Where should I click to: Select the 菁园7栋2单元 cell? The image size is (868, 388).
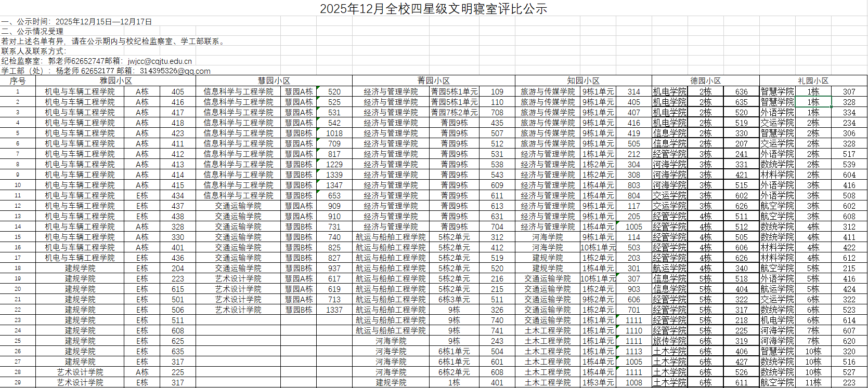pos(454,113)
